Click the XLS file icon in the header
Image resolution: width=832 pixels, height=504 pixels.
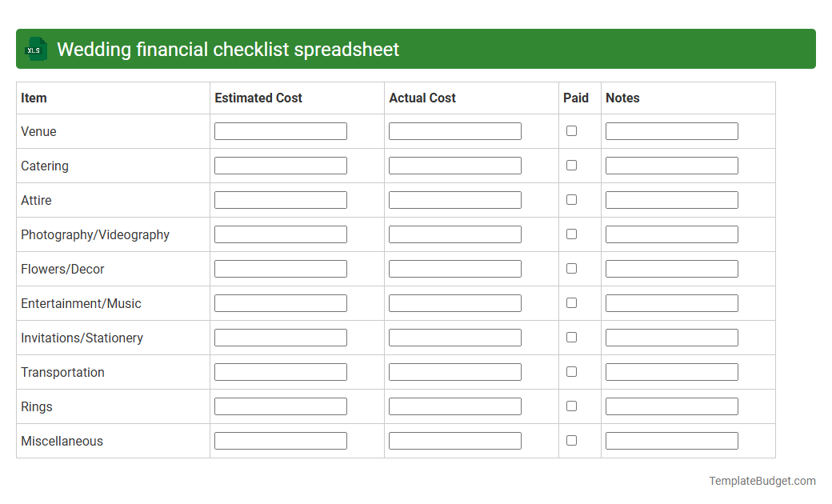pyautogui.click(x=35, y=49)
